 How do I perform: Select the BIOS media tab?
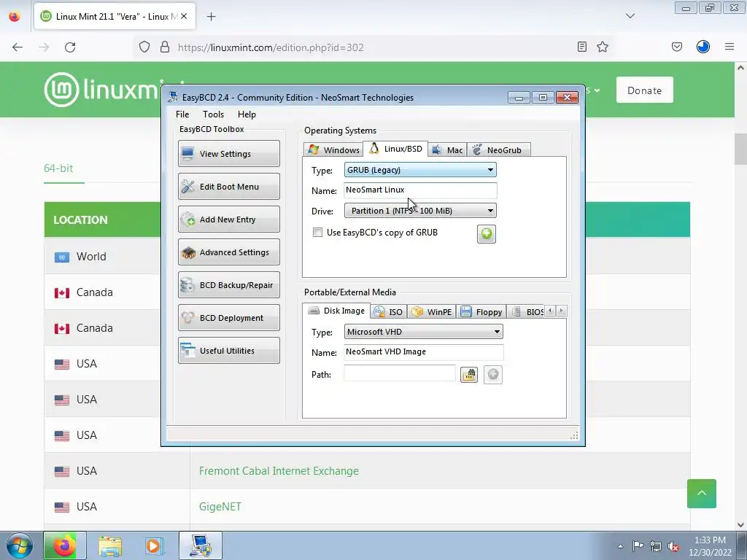point(527,312)
